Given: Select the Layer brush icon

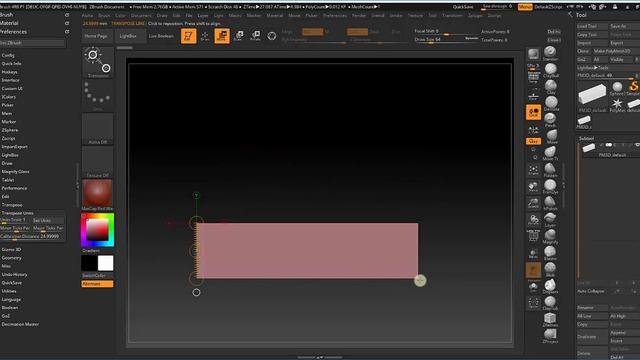Looking at the screenshot, I should [550, 220].
